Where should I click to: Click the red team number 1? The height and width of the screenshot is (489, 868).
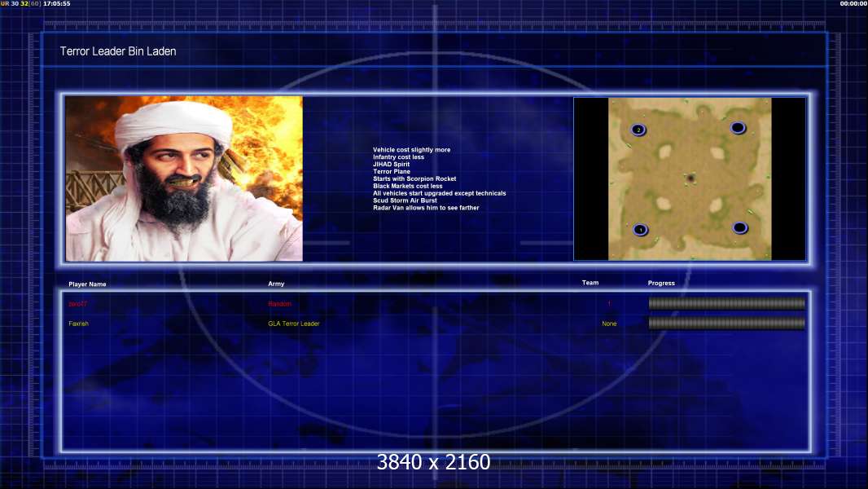(609, 304)
